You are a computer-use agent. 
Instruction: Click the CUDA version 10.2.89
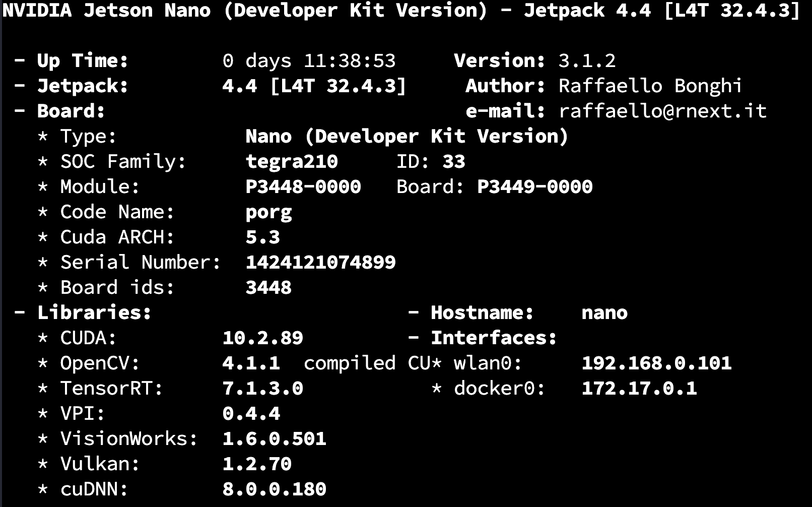pyautogui.click(x=262, y=338)
